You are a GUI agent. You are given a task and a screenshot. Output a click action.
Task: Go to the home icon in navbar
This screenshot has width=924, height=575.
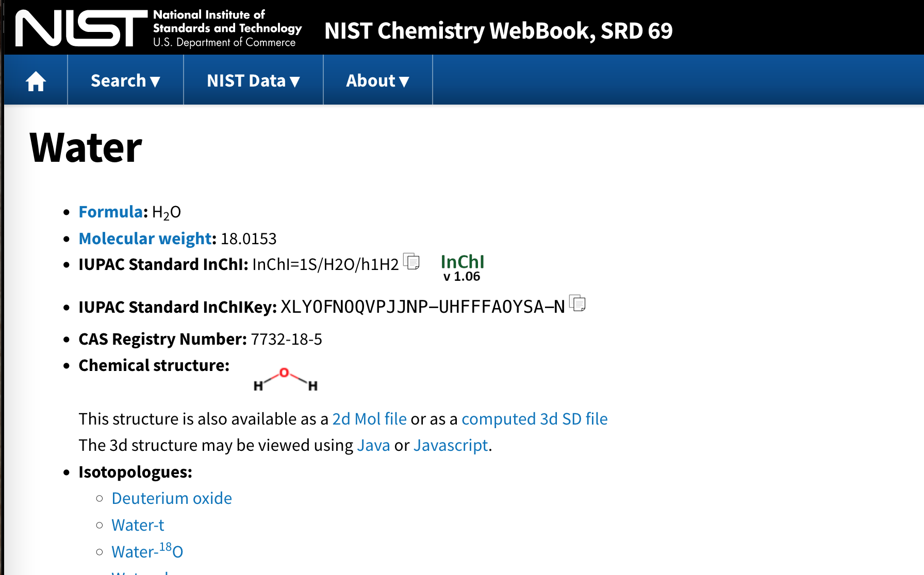(x=36, y=81)
